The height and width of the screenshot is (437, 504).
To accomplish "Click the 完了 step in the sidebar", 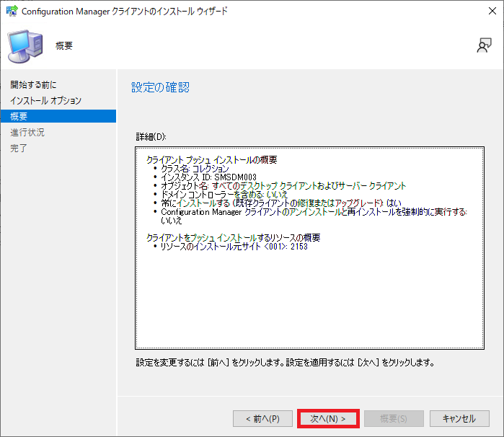I will tap(19, 148).
